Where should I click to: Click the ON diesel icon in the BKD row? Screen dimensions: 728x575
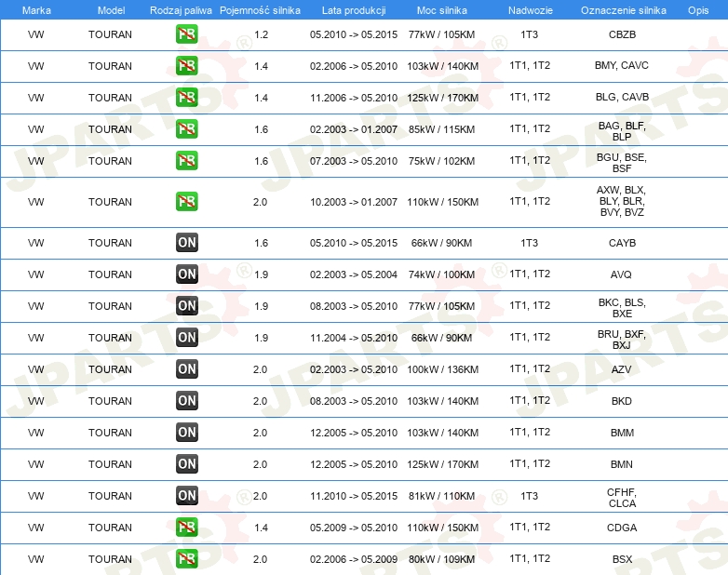click(186, 400)
